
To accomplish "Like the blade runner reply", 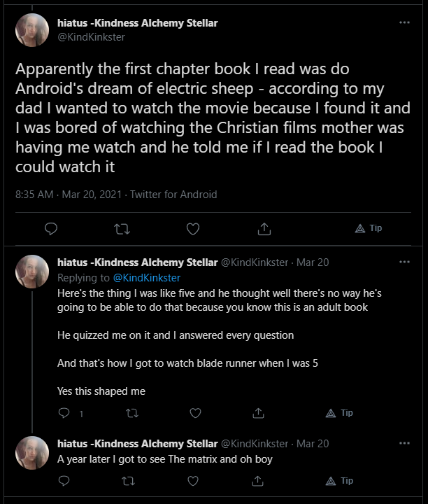I will (x=195, y=413).
